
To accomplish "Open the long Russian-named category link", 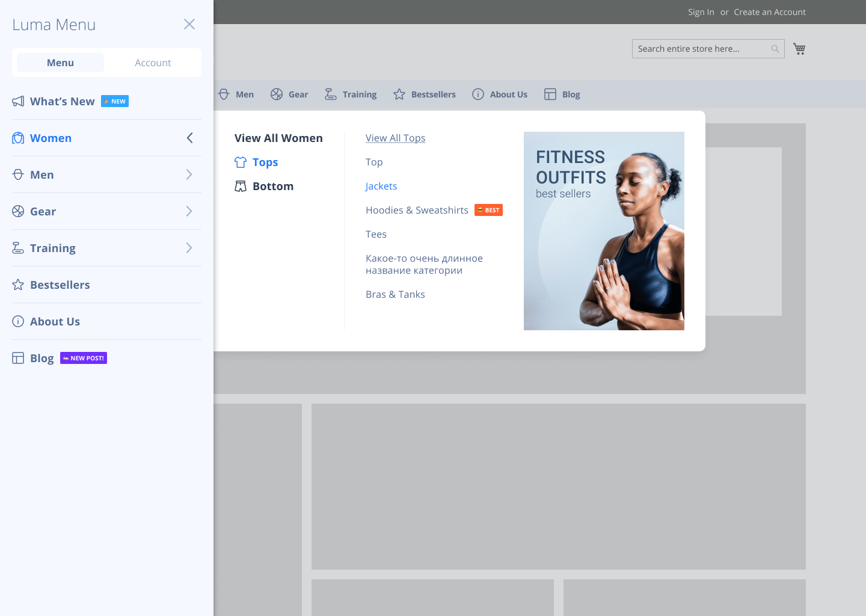I will [424, 264].
